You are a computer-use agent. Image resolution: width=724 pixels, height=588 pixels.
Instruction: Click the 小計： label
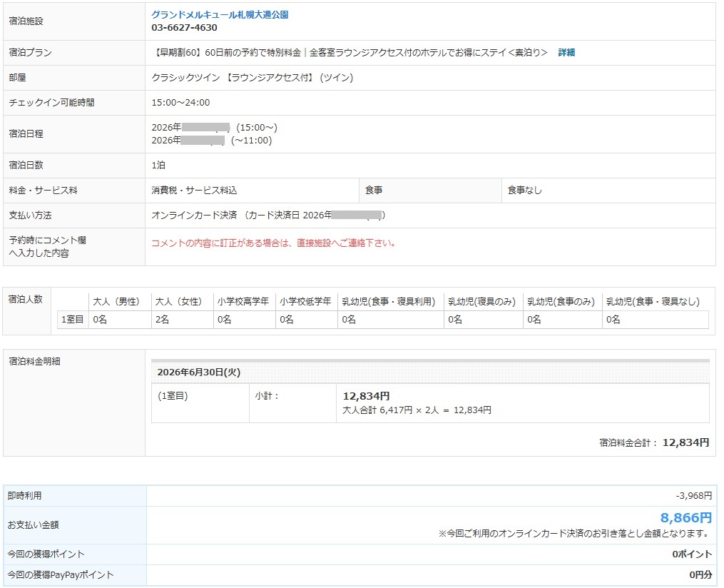[x=267, y=396]
